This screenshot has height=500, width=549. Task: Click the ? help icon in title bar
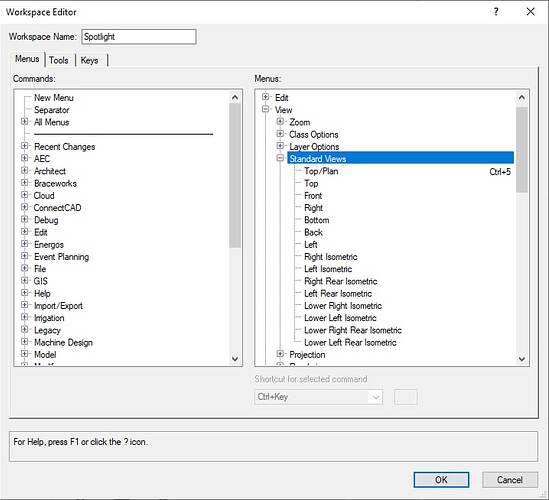pos(496,12)
